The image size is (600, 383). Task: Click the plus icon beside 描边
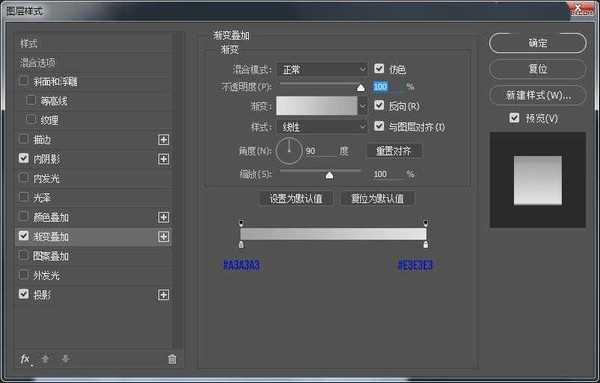[163, 140]
